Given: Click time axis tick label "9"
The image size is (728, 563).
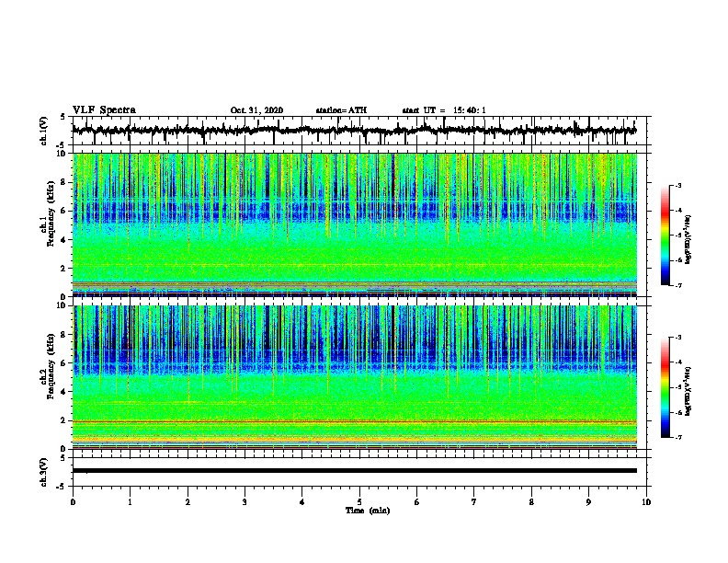Looking at the screenshot, I should pos(588,502).
